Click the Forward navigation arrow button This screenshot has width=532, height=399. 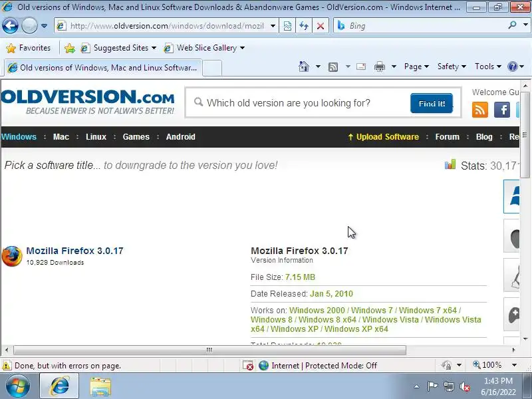(x=29, y=25)
